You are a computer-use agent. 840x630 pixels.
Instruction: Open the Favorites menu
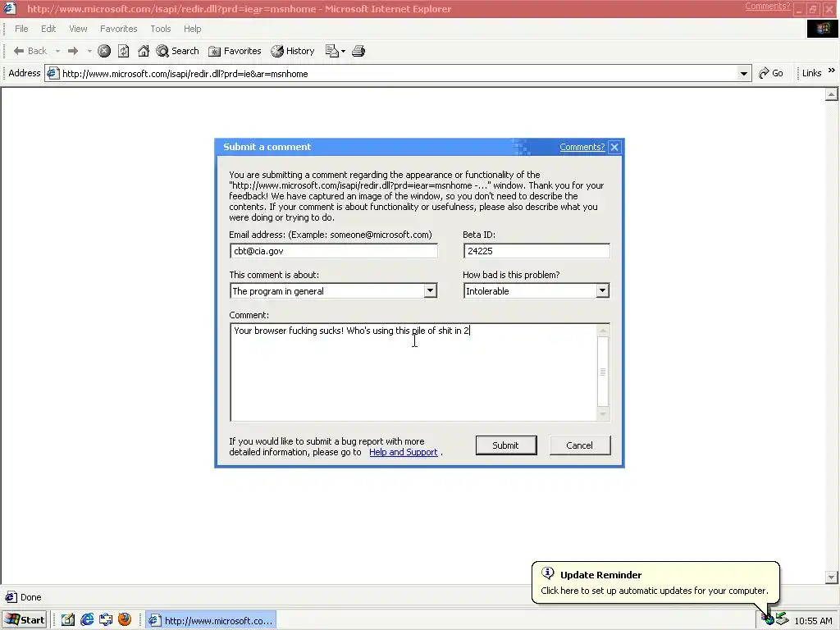[118, 29]
